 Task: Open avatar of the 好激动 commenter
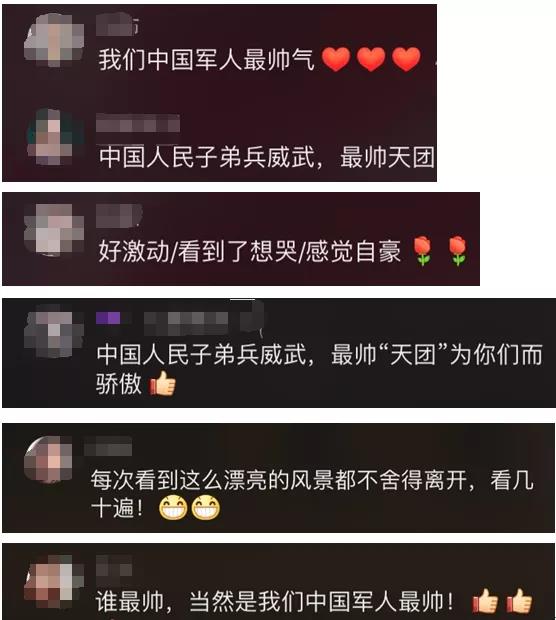tap(53, 230)
